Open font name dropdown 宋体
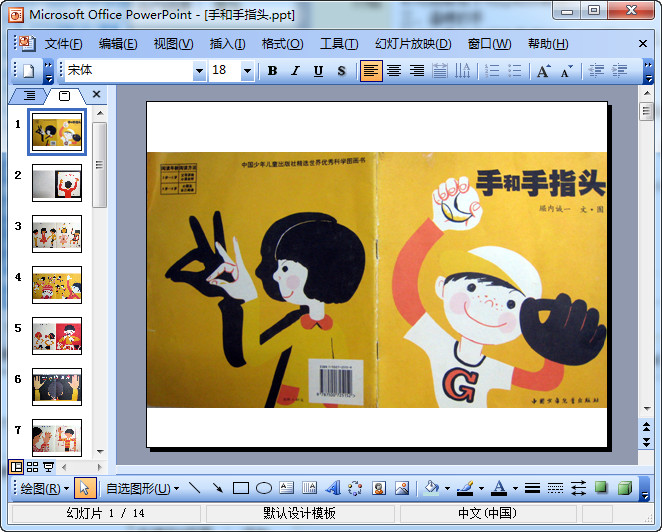 click(x=199, y=71)
